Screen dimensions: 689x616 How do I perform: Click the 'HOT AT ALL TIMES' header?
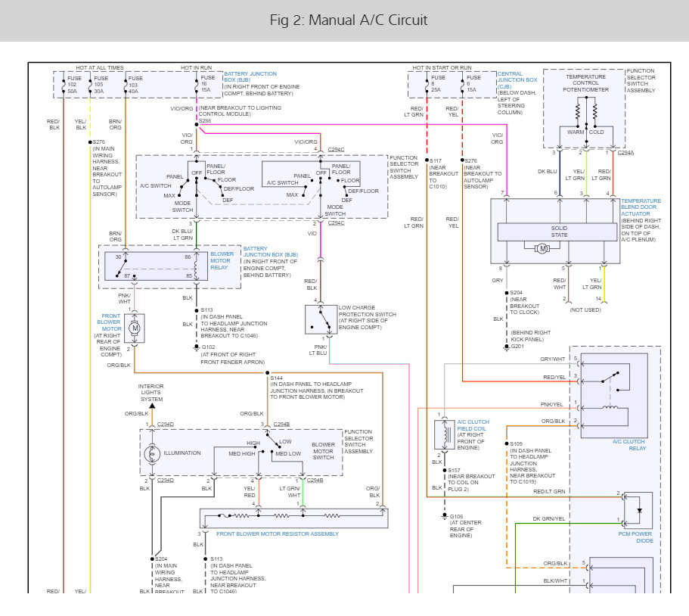[100, 67]
